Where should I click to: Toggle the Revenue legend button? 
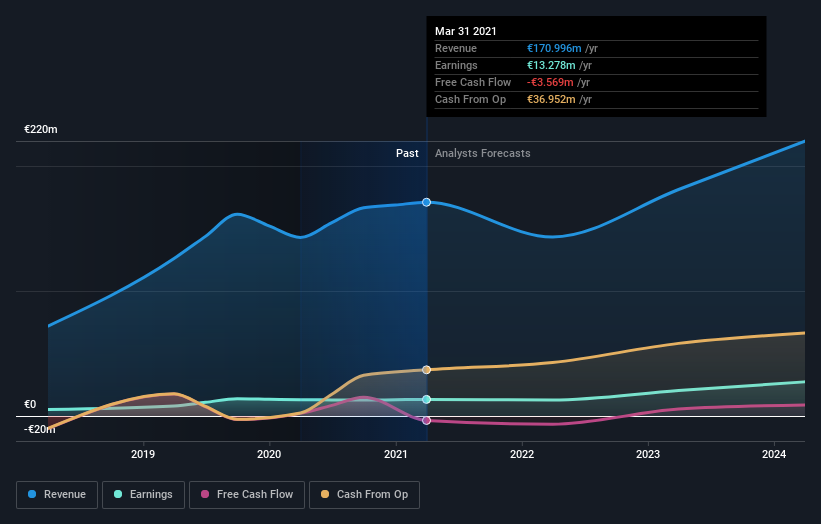pyautogui.click(x=57, y=495)
